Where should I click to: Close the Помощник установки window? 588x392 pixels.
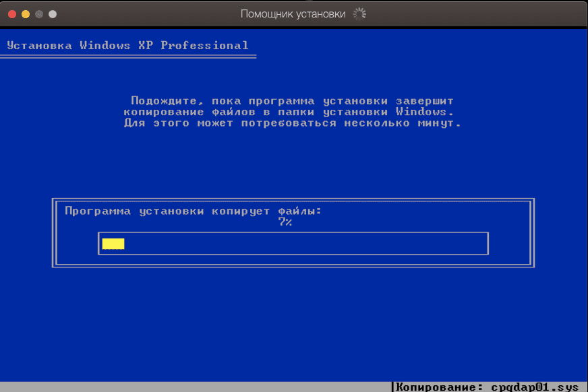[x=12, y=14]
